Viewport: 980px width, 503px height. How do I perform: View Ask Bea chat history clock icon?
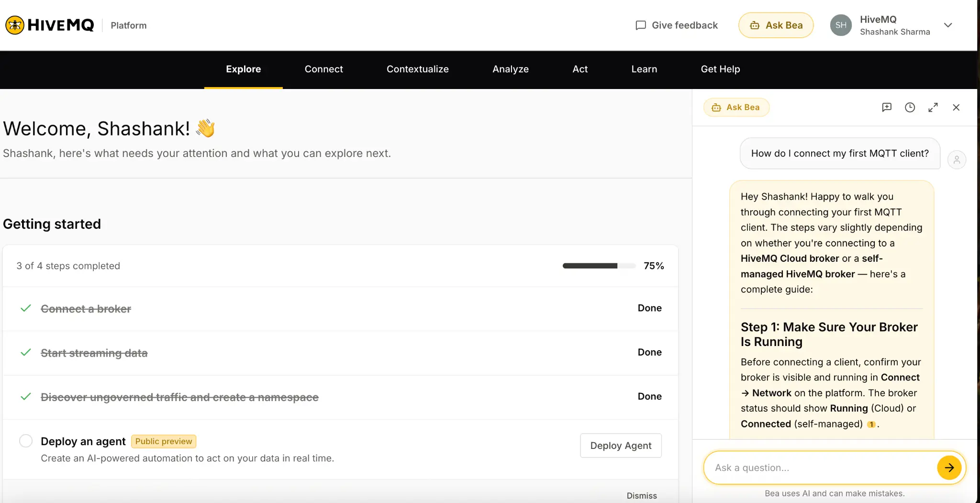pyautogui.click(x=910, y=107)
